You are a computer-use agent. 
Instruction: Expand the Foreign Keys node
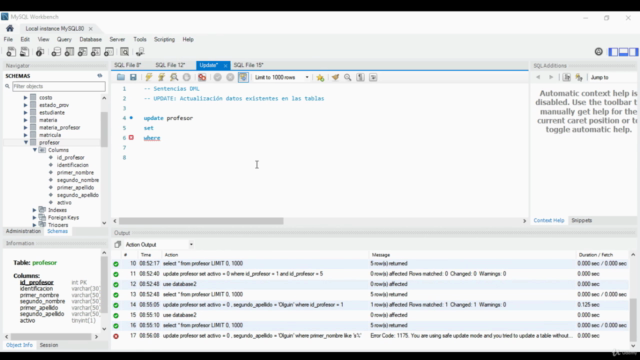point(35,218)
